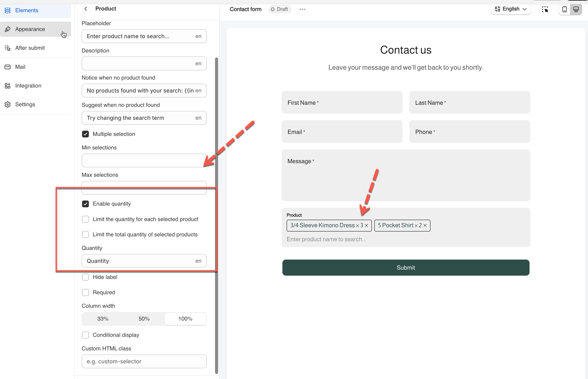Enable the Conditional display checkbox
This screenshot has width=588, height=379.
pos(85,335)
